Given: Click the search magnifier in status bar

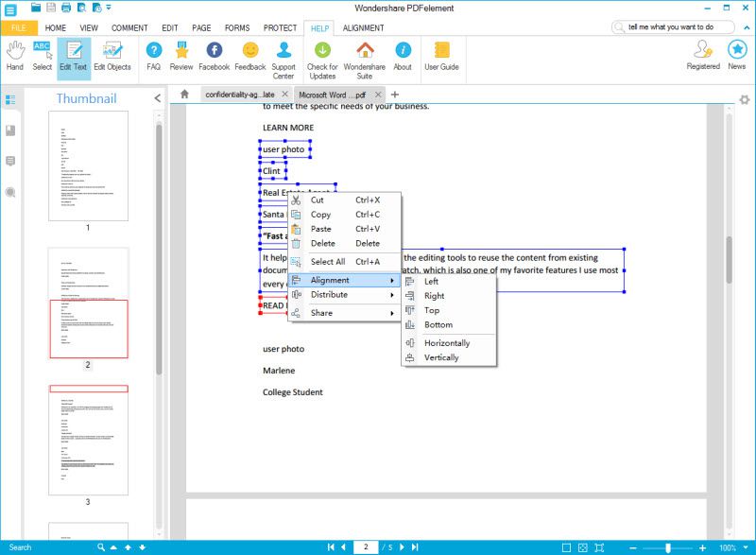Looking at the screenshot, I should [101, 547].
